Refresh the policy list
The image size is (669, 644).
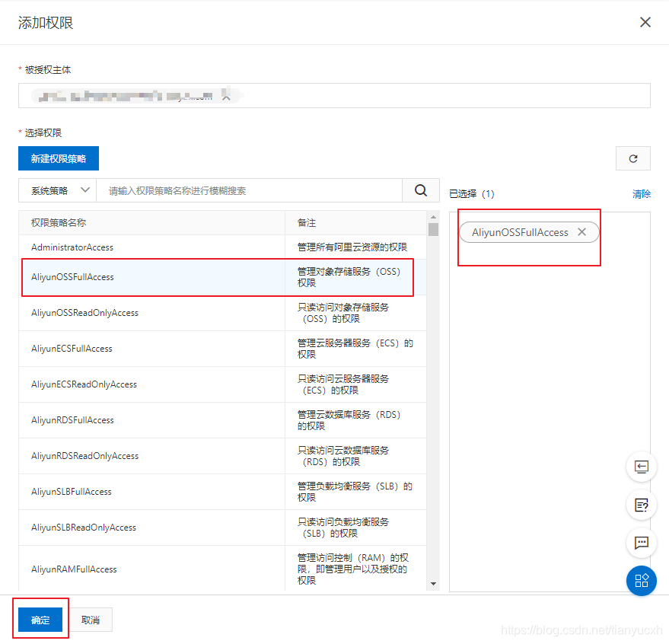point(633,158)
